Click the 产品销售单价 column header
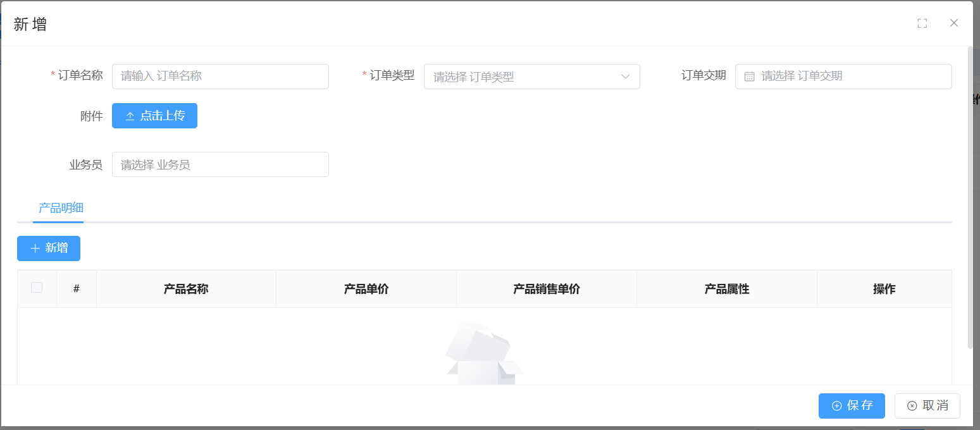Image resolution: width=980 pixels, height=430 pixels. (x=546, y=289)
